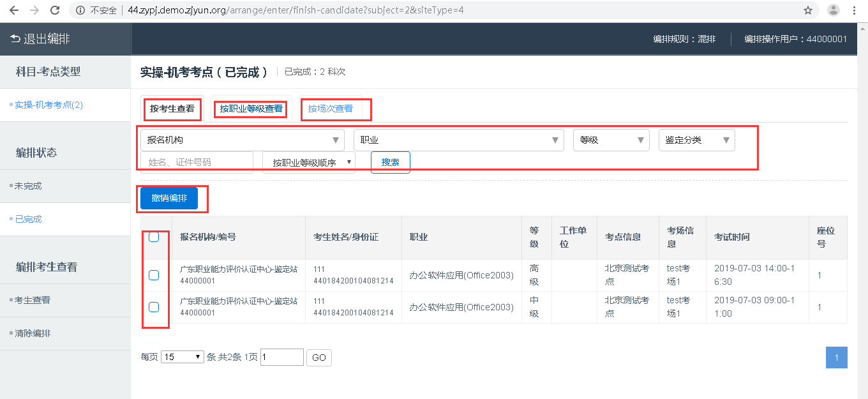Focus the 姓名、证件号码 search field
The width and height of the screenshot is (868, 399).
click(x=197, y=162)
